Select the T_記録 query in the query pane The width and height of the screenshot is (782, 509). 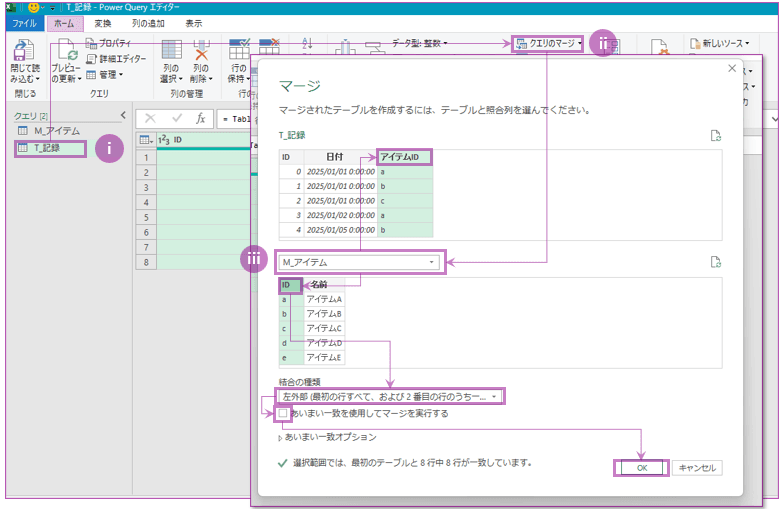[46, 148]
